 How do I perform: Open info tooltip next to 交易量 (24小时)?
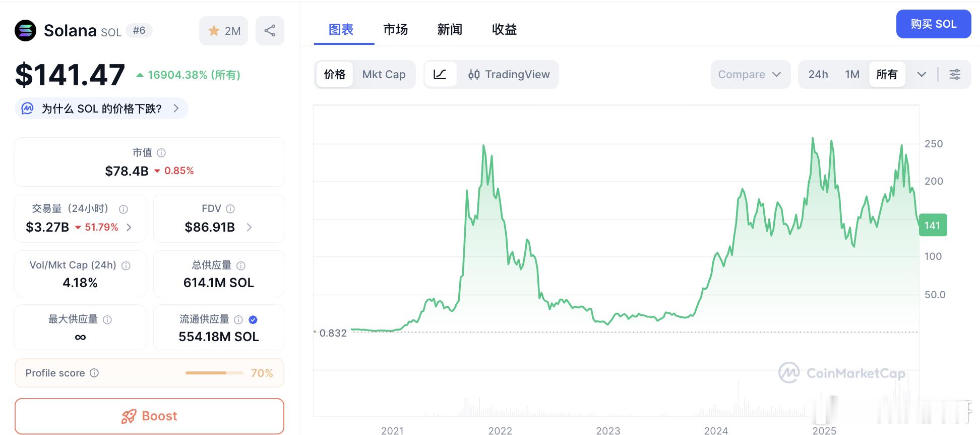click(x=124, y=209)
